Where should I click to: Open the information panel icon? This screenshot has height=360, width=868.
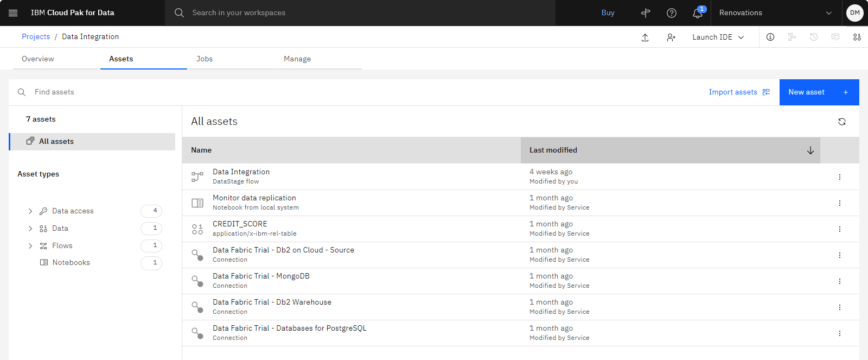(x=770, y=37)
